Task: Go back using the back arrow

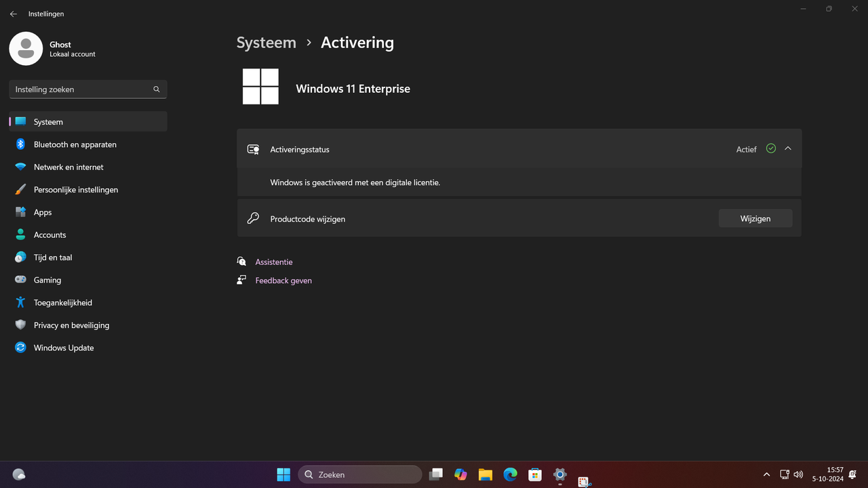Action: click(14, 14)
